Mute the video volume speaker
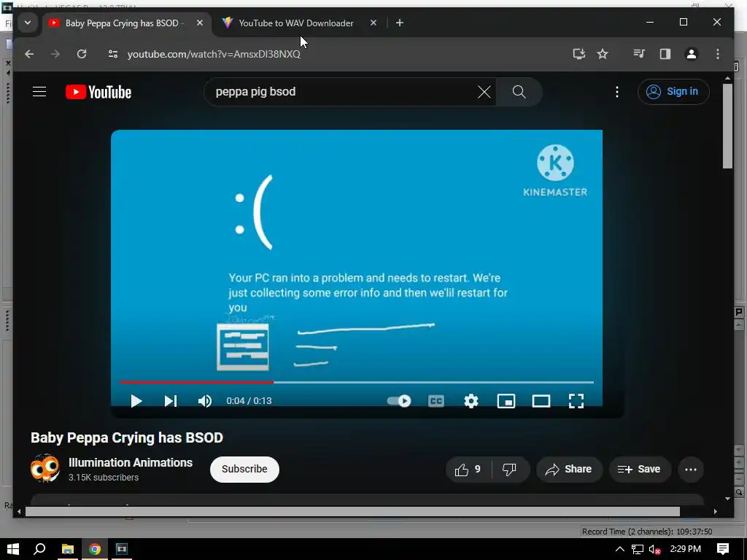747x560 pixels. coord(205,401)
